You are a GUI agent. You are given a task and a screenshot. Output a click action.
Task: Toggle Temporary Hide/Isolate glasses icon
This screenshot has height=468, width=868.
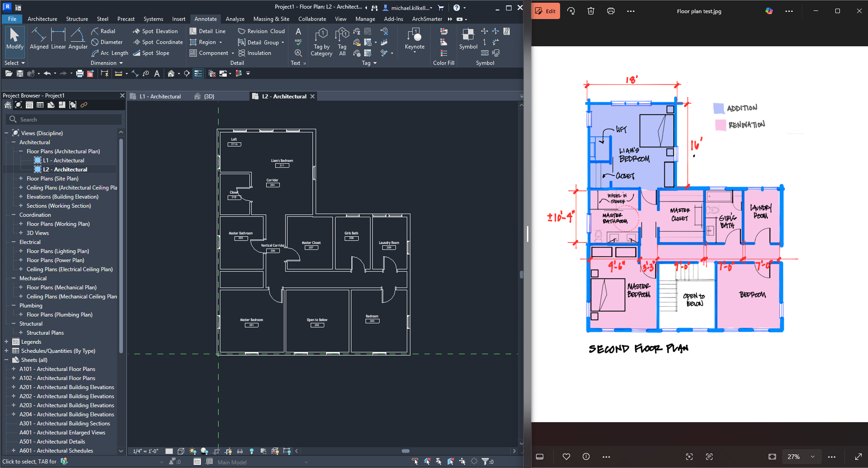(x=240, y=451)
